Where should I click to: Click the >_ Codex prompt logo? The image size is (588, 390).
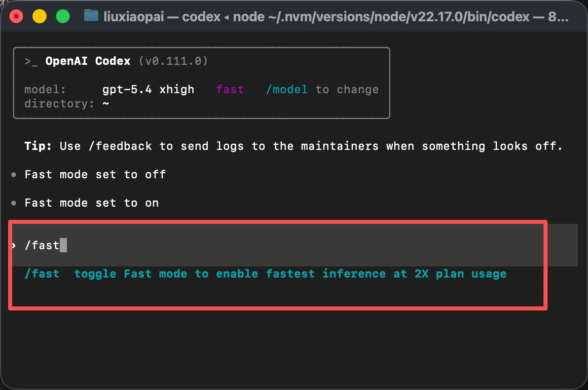[31, 61]
